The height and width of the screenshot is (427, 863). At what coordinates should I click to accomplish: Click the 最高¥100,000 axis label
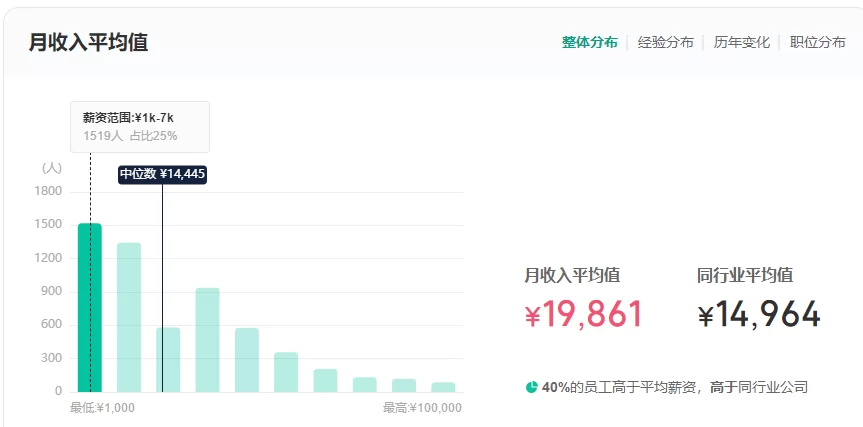pyautogui.click(x=422, y=408)
